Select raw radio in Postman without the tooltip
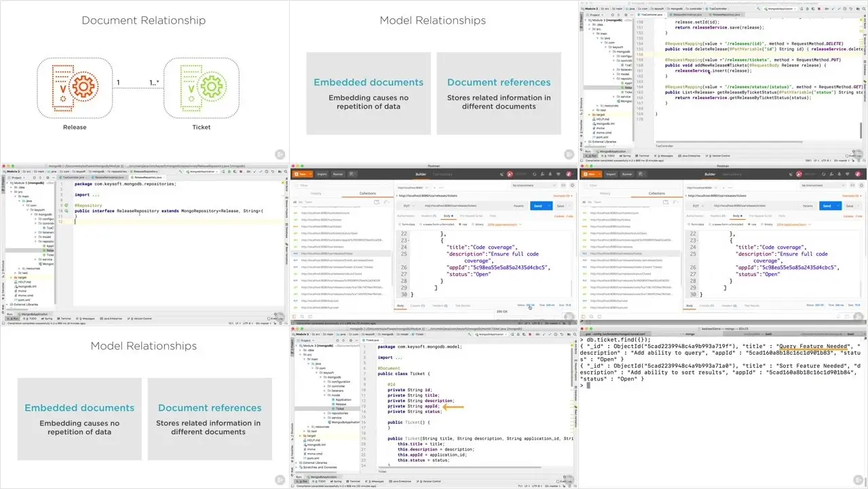 (x=750, y=224)
